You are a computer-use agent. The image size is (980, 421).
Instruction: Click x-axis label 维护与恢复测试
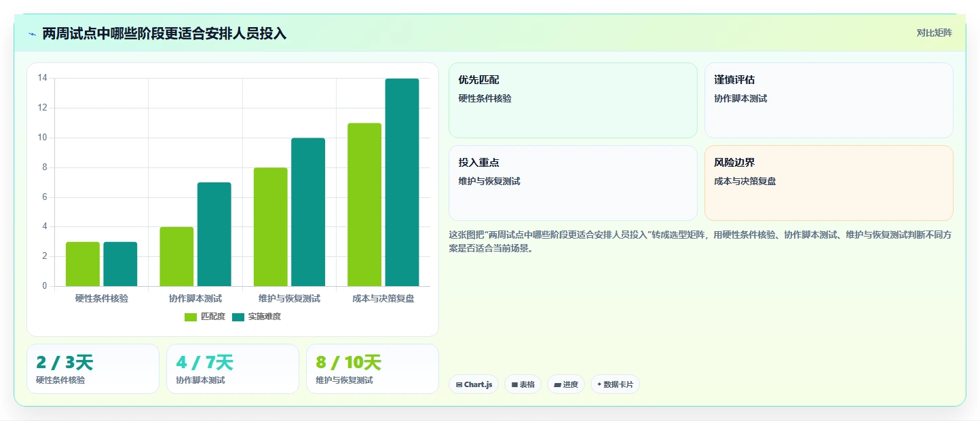pos(289,298)
